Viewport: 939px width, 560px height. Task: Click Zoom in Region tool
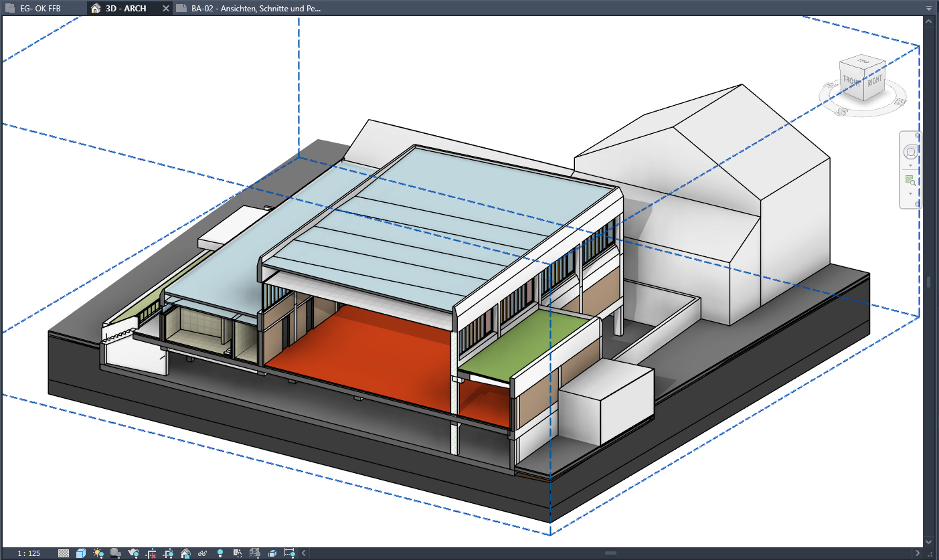(x=910, y=181)
